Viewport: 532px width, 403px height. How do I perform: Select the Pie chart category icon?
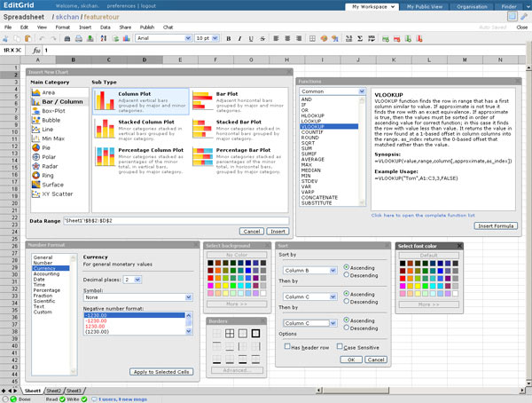(x=35, y=148)
